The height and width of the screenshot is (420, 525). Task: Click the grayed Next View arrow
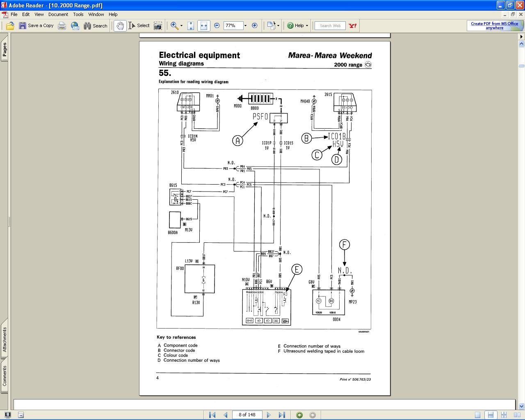tap(312, 415)
